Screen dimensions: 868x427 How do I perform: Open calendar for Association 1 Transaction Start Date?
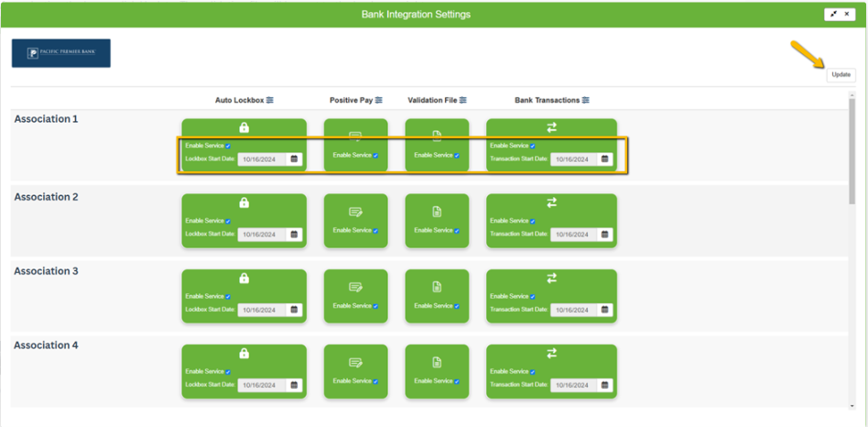pyautogui.click(x=604, y=159)
